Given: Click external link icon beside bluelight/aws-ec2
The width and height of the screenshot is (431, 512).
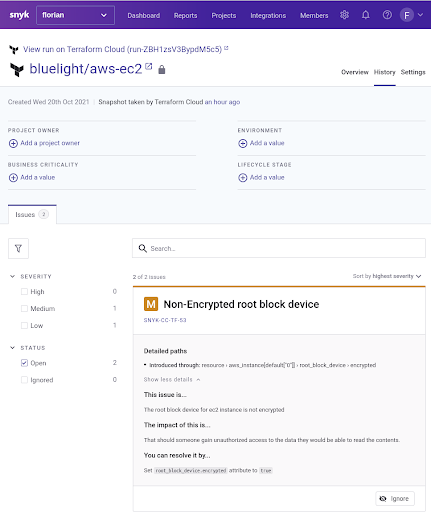Looking at the screenshot, I should [x=149, y=67].
